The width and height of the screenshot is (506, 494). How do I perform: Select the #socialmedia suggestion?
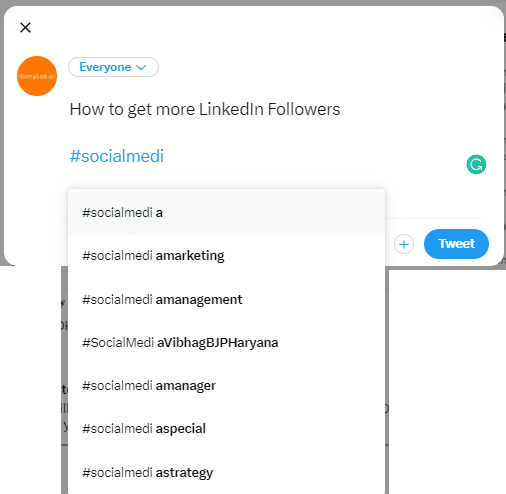226,212
